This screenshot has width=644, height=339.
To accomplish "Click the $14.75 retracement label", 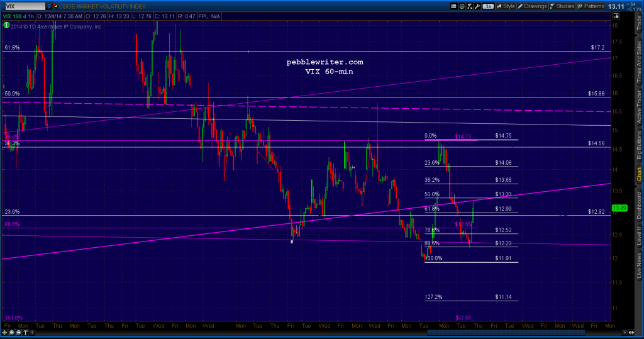I will click(x=503, y=136).
